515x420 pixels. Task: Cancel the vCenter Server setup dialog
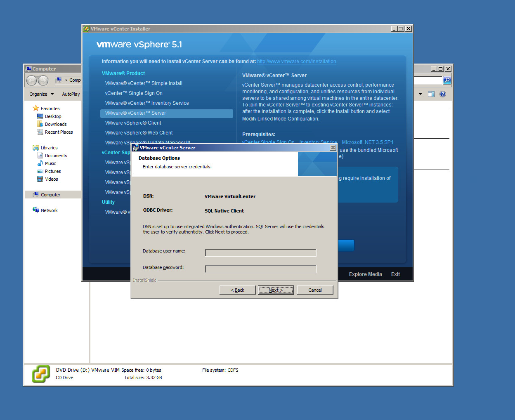tap(315, 290)
